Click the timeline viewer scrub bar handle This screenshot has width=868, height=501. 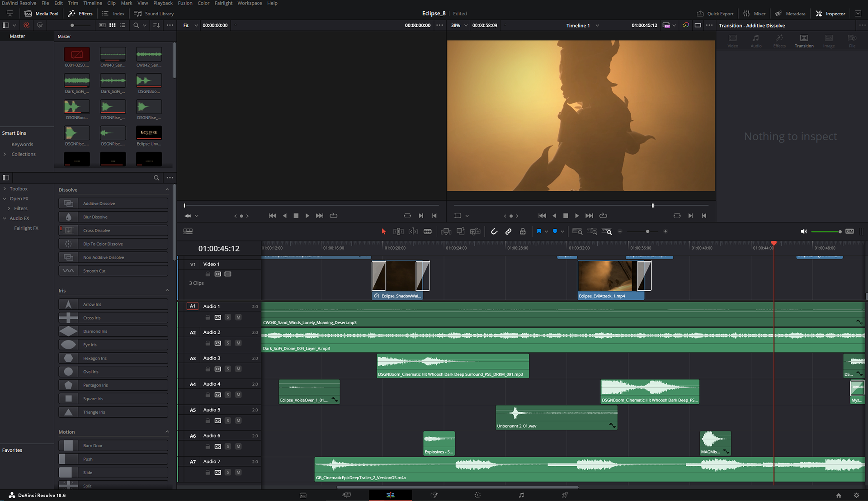coord(653,206)
